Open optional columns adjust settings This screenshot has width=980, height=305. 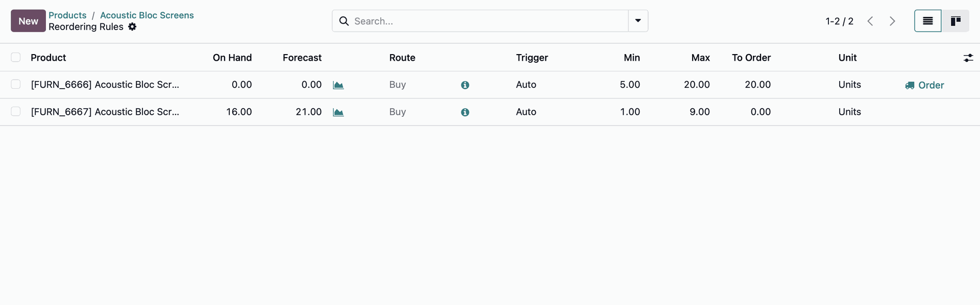(x=968, y=58)
